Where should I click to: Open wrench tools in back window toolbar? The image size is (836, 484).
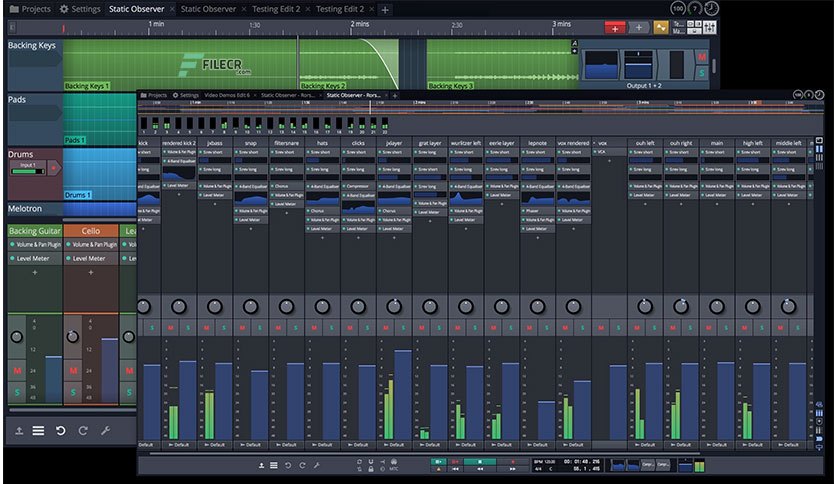tap(106, 431)
